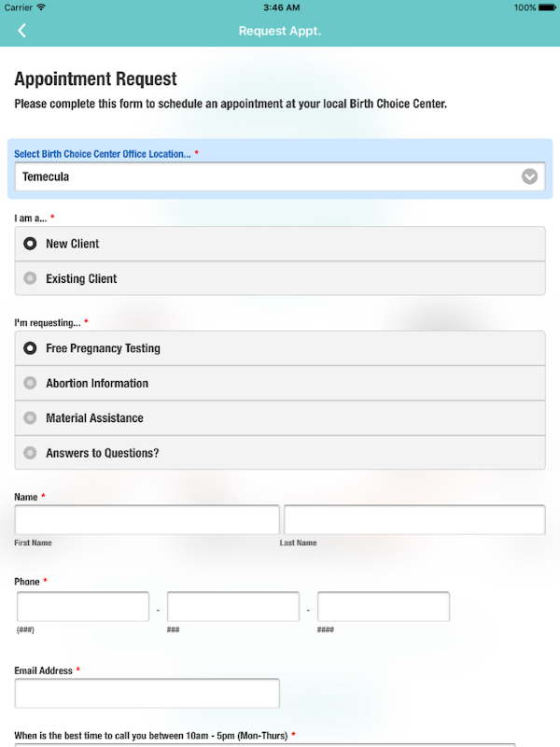Tap the phone area code field

coord(83,607)
